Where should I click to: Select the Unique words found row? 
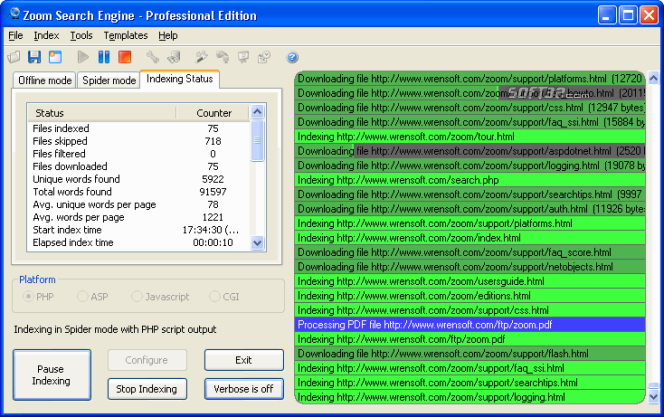pyautogui.click(x=139, y=179)
